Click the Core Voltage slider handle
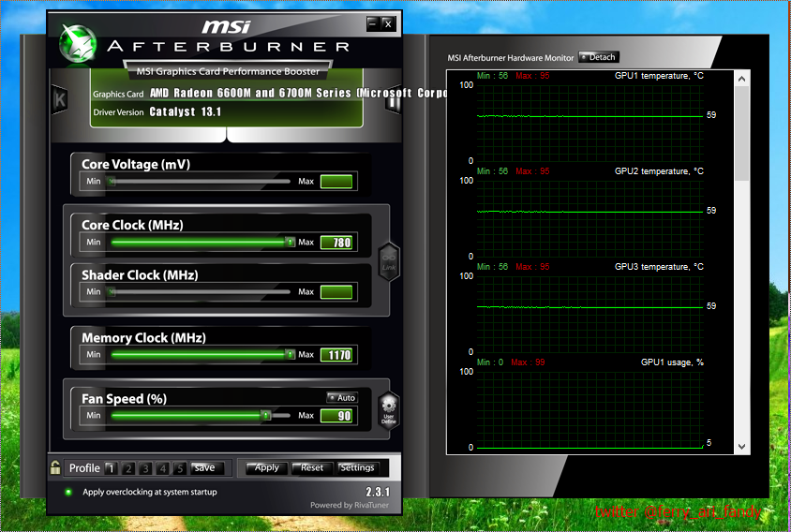Viewport: 791px width, 532px height. [112, 181]
